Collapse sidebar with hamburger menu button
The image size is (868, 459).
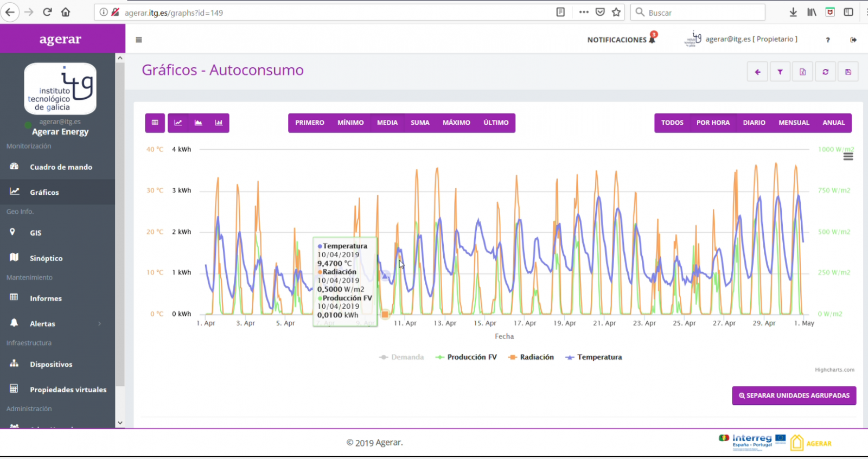point(139,40)
